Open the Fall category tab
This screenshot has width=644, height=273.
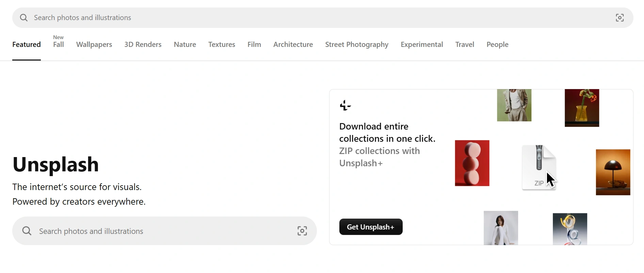[59, 45]
